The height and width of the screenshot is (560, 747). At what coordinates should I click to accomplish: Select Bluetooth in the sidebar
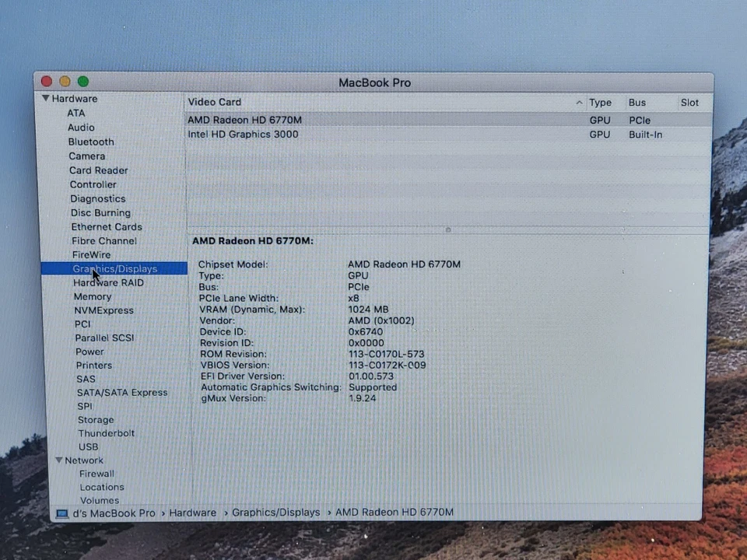(91, 142)
